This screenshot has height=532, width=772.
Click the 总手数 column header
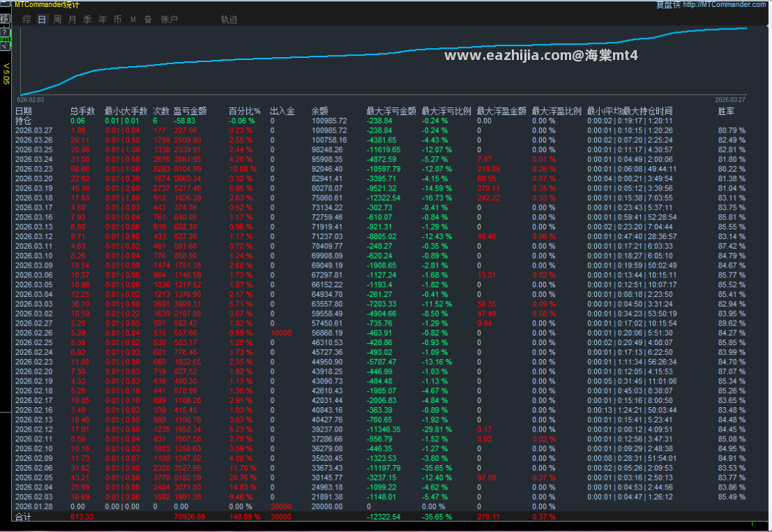coord(82,111)
